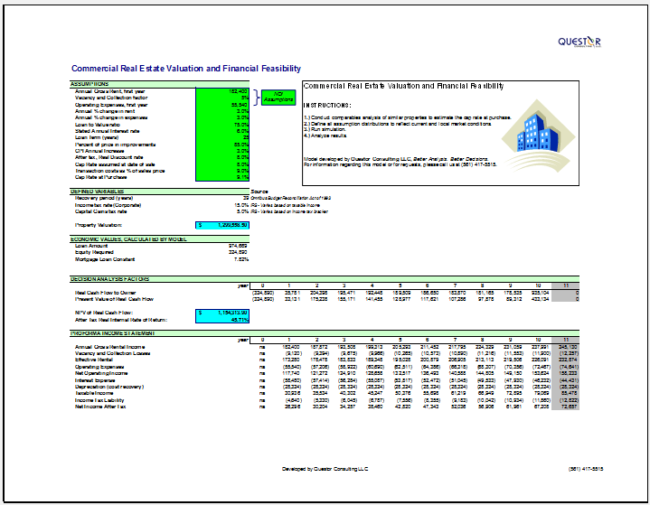The image size is (650, 505).
Task: Click the info box title Commercial Real Estate Valuation
Action: point(404,86)
